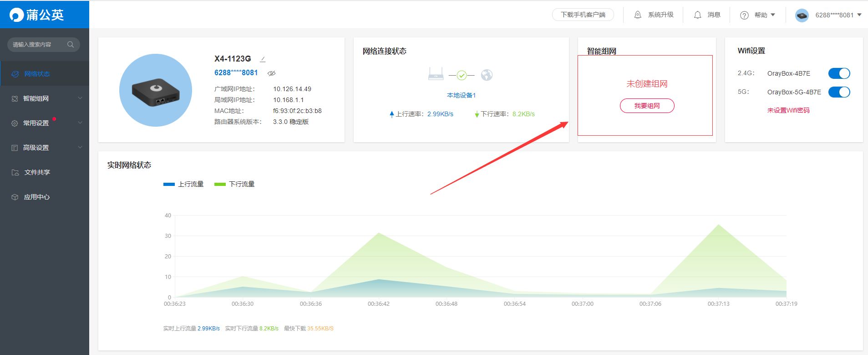Click the 我要组网 button
The width and height of the screenshot is (868, 355).
tap(647, 106)
